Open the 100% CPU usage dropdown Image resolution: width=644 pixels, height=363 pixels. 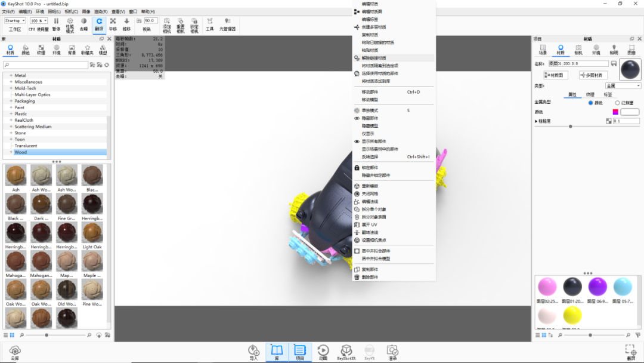39,20
